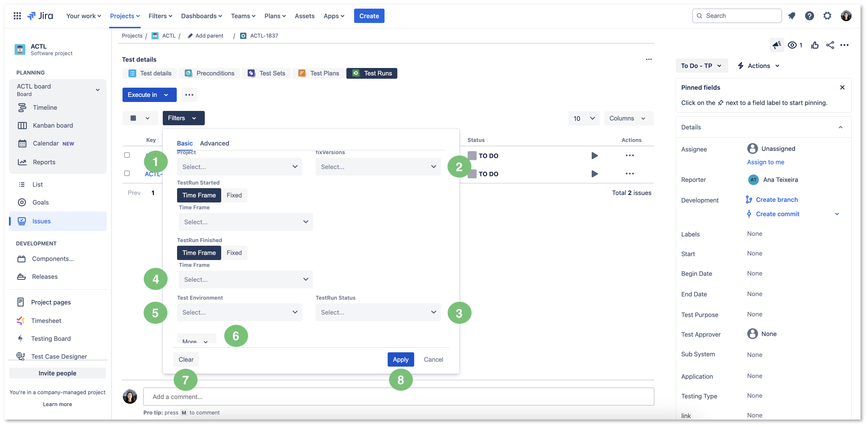Toggle the select-all checkbox dropdown
The width and height of the screenshot is (868, 427).
[x=140, y=118]
